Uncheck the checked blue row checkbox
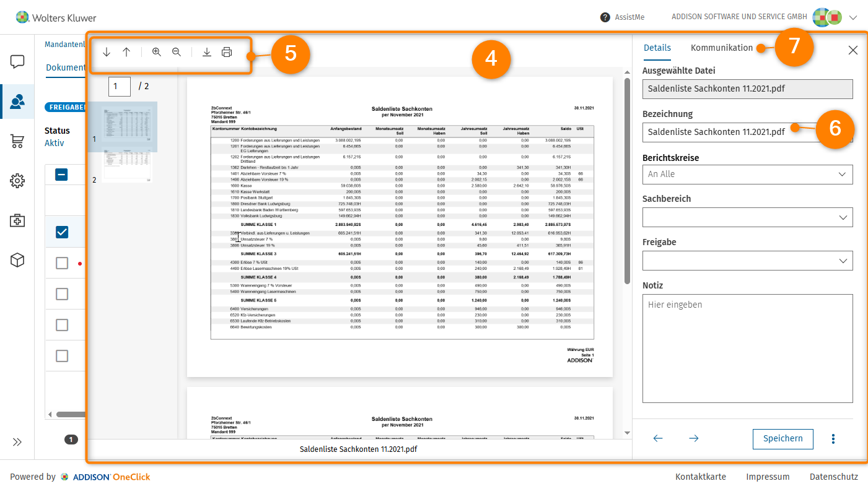Screen dimensions: 868x494 [62, 232]
